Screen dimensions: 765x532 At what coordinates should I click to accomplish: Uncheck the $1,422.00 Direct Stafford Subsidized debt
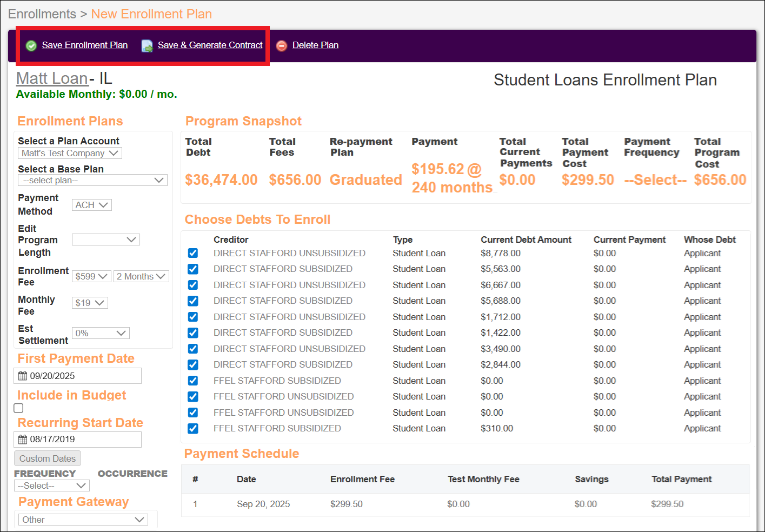[x=193, y=333]
